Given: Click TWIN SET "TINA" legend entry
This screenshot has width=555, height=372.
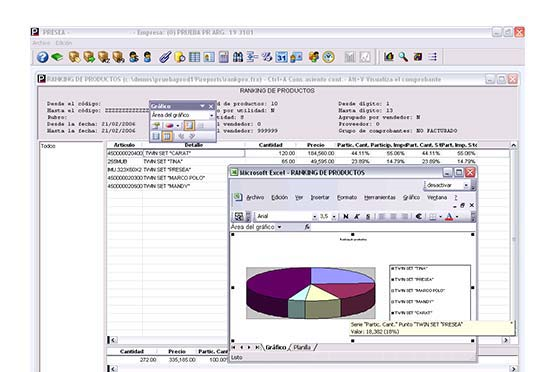Looking at the screenshot, I should point(410,269).
